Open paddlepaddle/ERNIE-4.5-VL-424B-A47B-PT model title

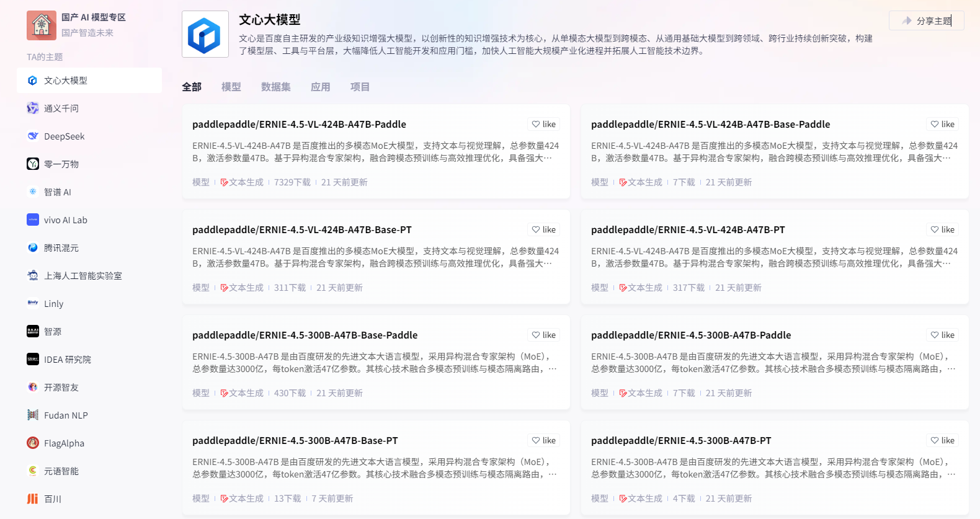click(x=688, y=229)
